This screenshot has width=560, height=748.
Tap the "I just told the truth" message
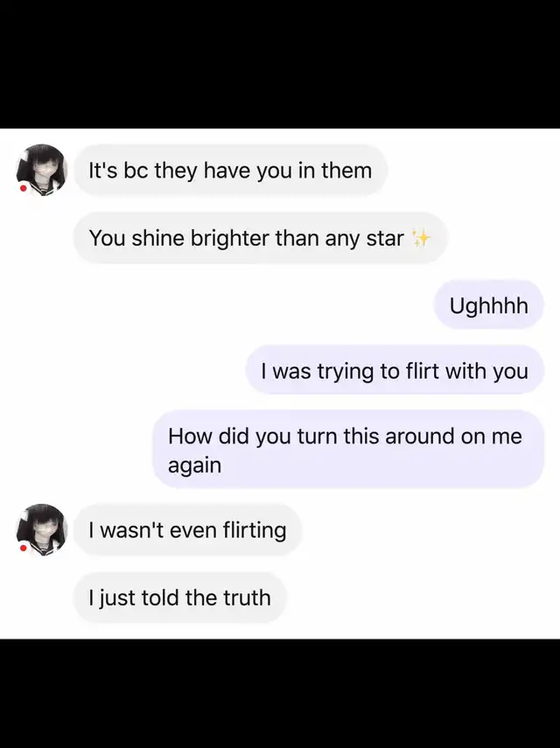(180, 598)
